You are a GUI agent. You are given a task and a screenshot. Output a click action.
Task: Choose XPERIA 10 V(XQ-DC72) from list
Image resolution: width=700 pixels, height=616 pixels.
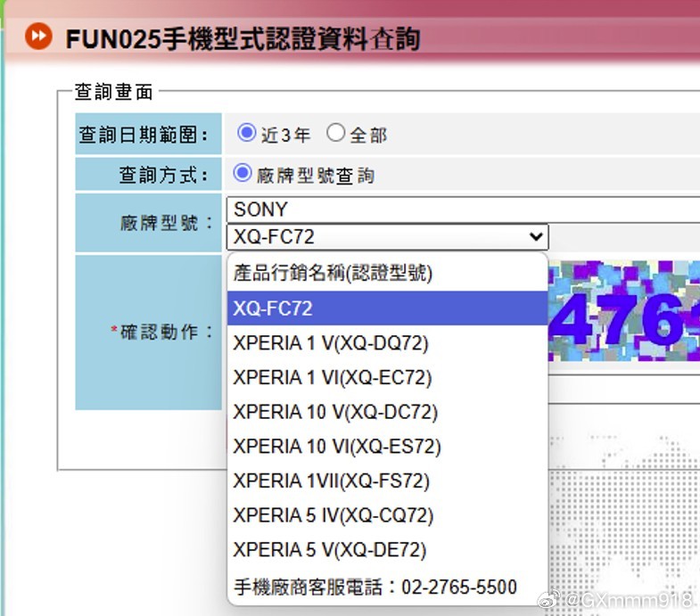(x=387, y=412)
